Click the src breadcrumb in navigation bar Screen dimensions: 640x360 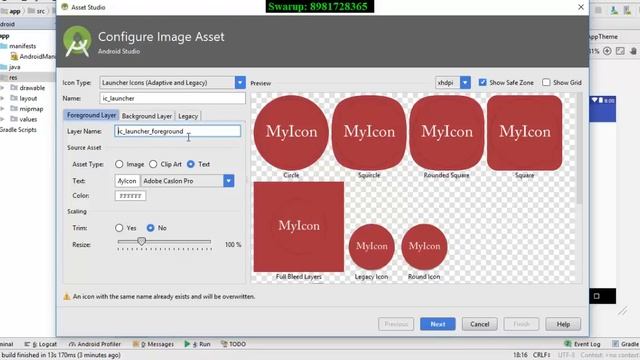click(x=38, y=11)
